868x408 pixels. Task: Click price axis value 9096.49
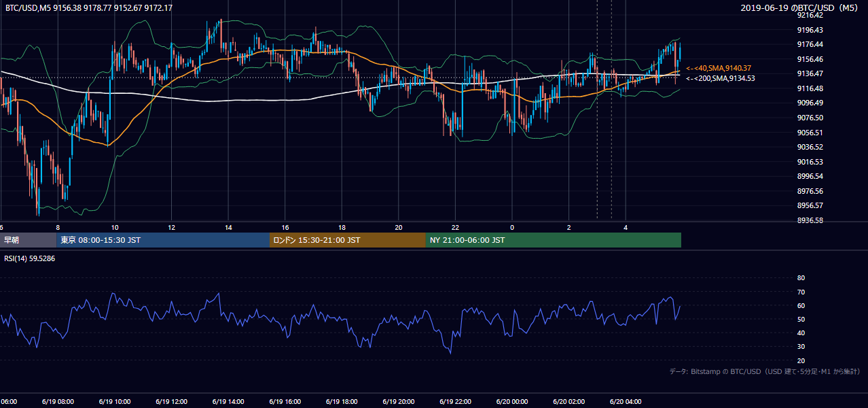tap(810, 103)
